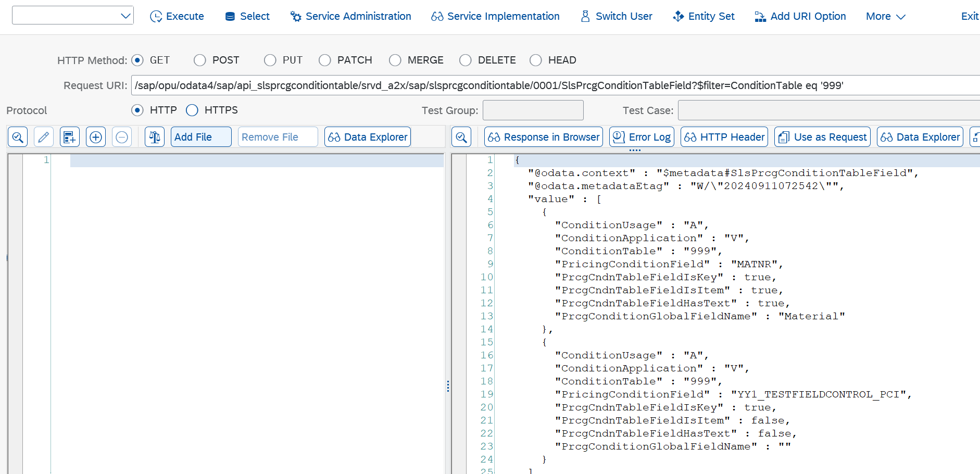Click the request pane find icon
This screenshot has height=474, width=980.
18,137
